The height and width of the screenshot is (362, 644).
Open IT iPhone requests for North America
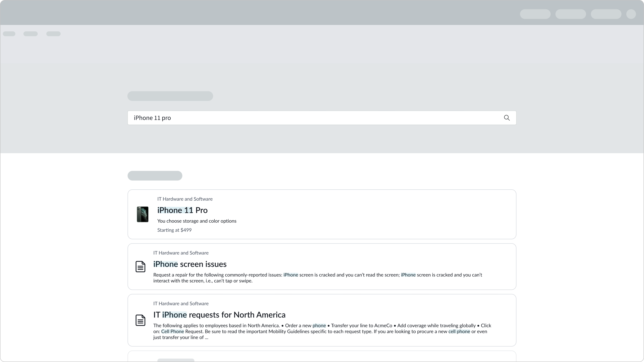tap(219, 315)
